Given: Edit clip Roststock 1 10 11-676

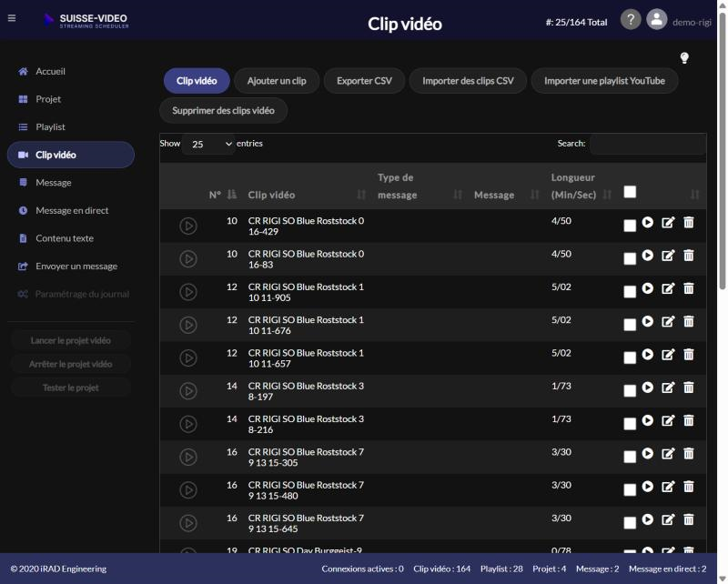Looking at the screenshot, I should 668,321.
